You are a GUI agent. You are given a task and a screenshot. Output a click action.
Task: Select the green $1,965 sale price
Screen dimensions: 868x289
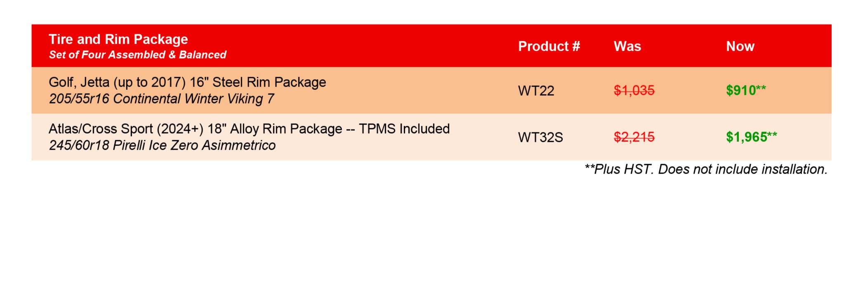tap(747, 137)
